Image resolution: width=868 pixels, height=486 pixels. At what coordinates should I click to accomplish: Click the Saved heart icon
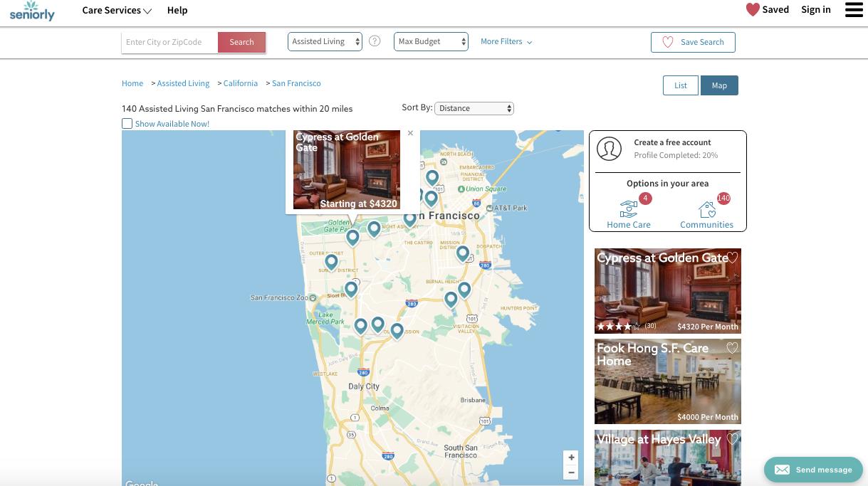(x=753, y=10)
